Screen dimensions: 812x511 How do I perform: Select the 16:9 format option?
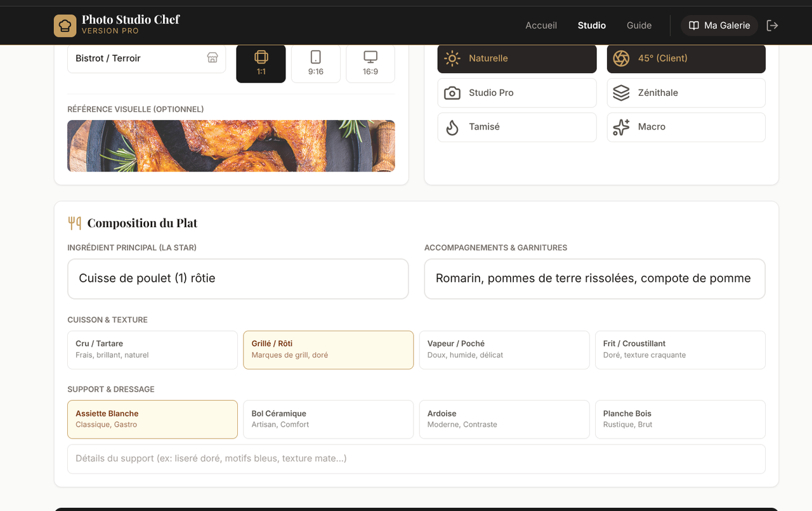tap(370, 63)
